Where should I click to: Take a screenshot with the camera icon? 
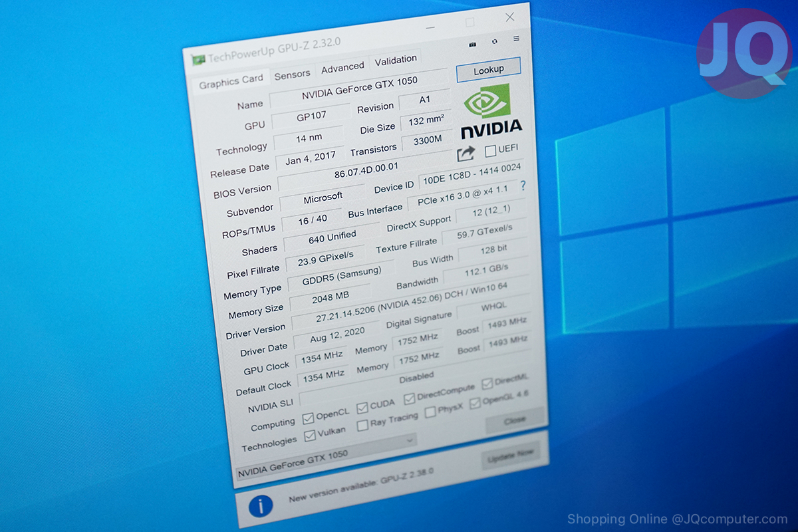click(x=473, y=44)
